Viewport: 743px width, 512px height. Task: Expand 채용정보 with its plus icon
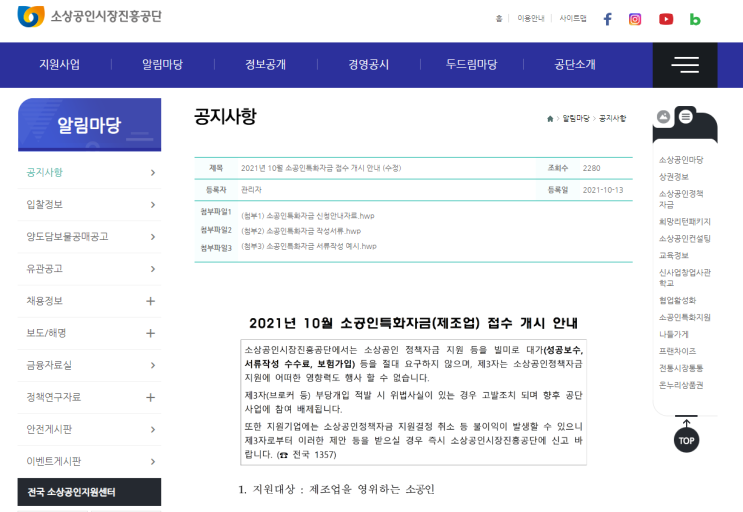[x=150, y=301]
